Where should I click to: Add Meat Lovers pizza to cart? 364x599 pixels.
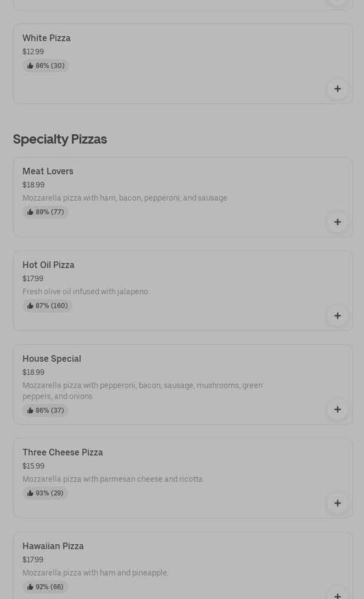click(x=337, y=222)
